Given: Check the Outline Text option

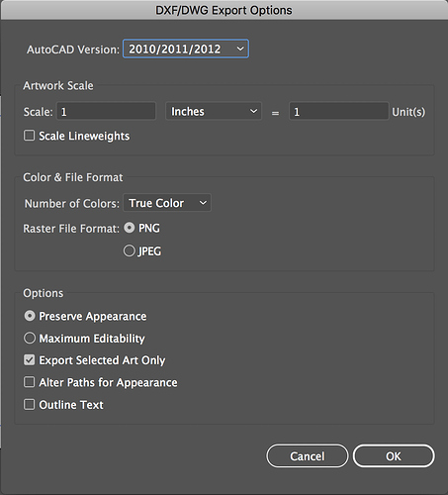Looking at the screenshot, I should pyautogui.click(x=30, y=404).
